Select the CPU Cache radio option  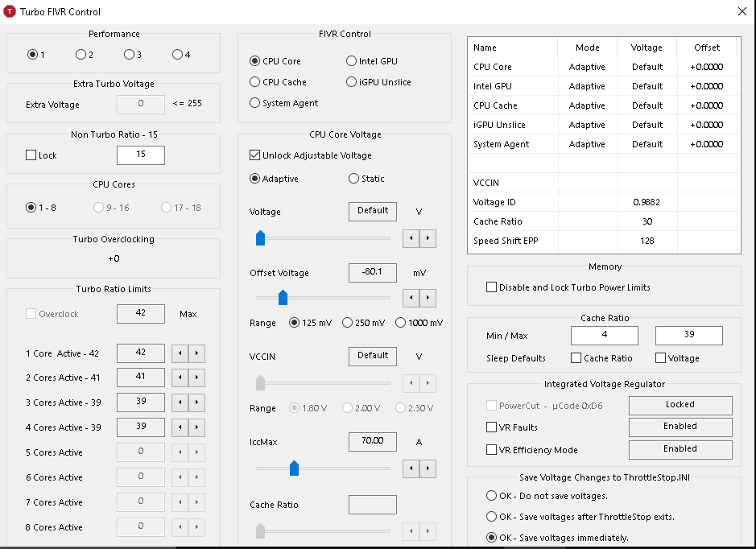(255, 82)
